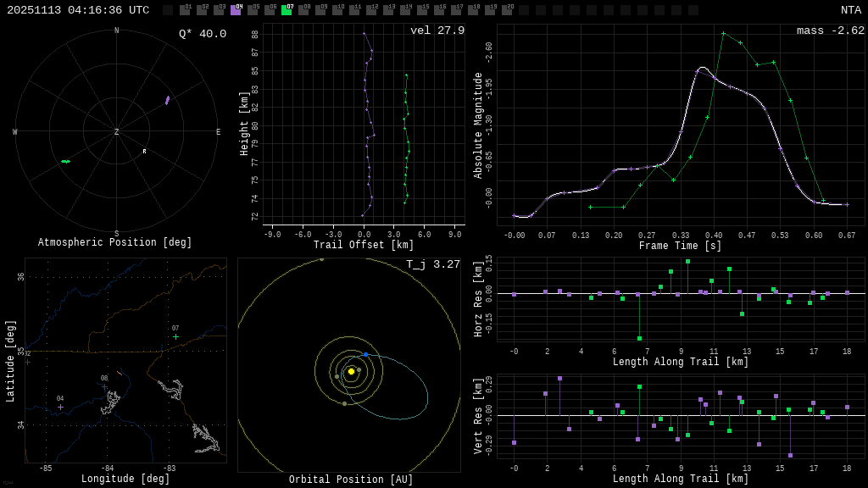Image resolution: width=868 pixels, height=488 pixels.
Task: Click the purple station 04 cross on map
Action: [x=60, y=407]
